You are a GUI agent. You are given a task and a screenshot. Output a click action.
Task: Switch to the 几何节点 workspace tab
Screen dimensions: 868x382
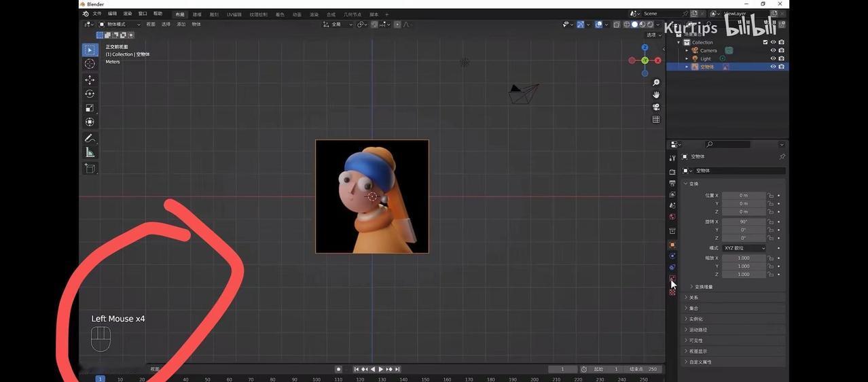352,14
